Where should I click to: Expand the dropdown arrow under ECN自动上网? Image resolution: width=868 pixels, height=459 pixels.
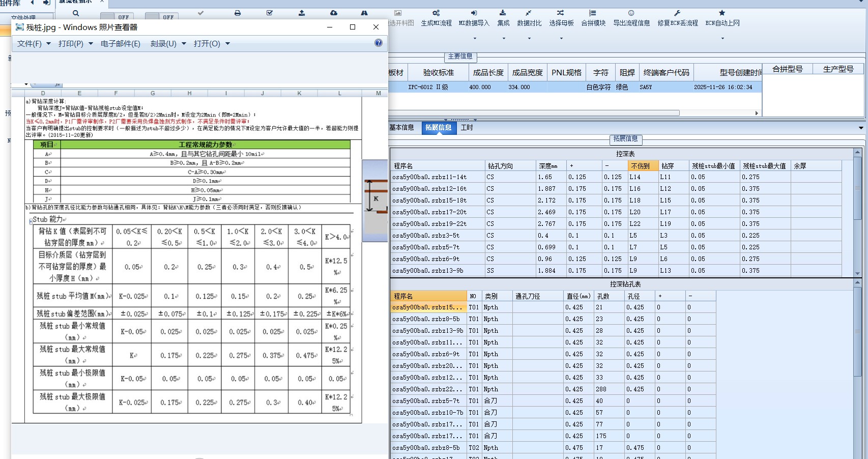pos(722,38)
